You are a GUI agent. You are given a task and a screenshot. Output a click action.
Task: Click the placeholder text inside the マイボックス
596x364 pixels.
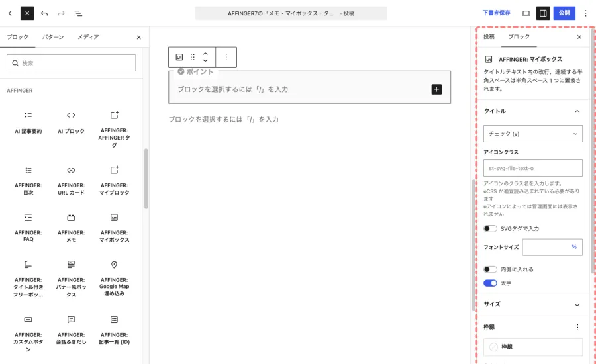(x=232, y=89)
